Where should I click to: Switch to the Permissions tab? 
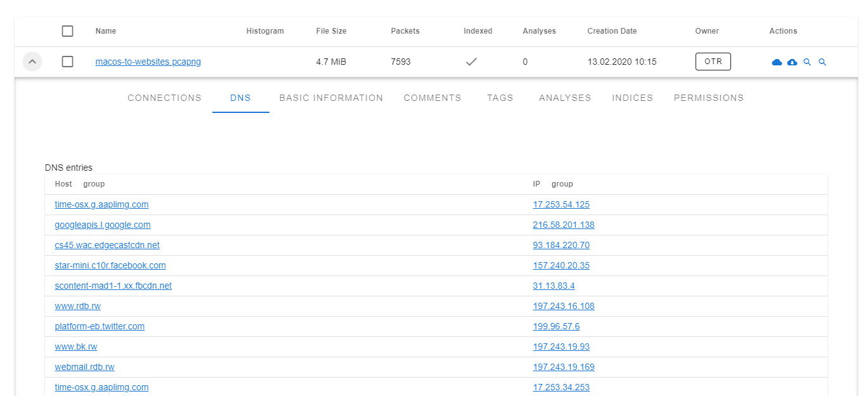(709, 98)
